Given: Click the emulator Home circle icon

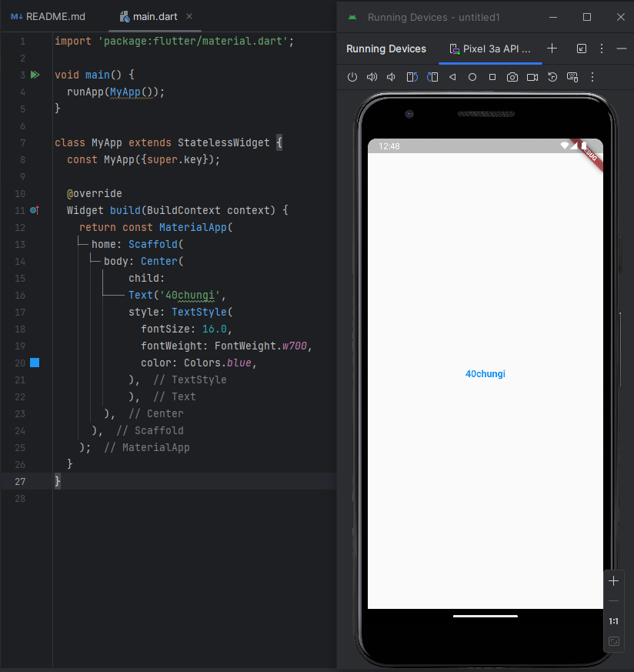Looking at the screenshot, I should pos(472,77).
